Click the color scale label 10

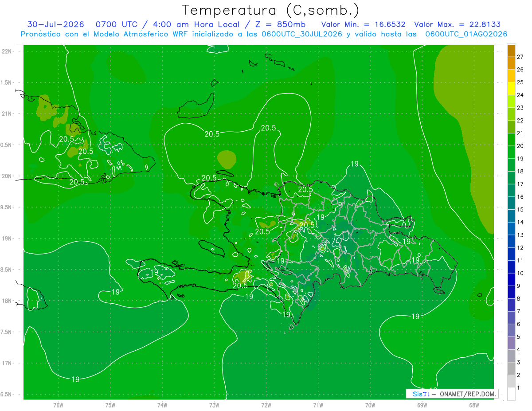click(x=520, y=273)
